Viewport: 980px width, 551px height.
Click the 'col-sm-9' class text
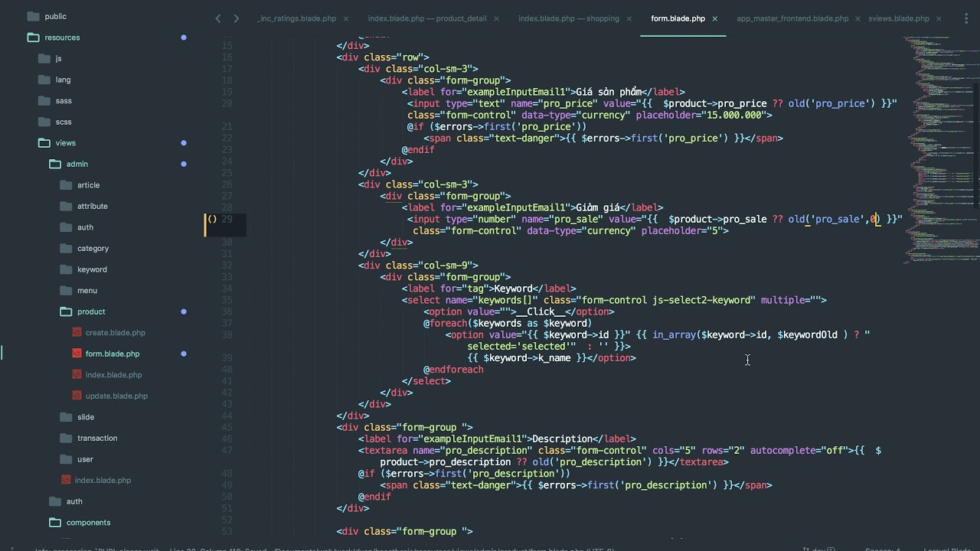pyautogui.click(x=449, y=266)
